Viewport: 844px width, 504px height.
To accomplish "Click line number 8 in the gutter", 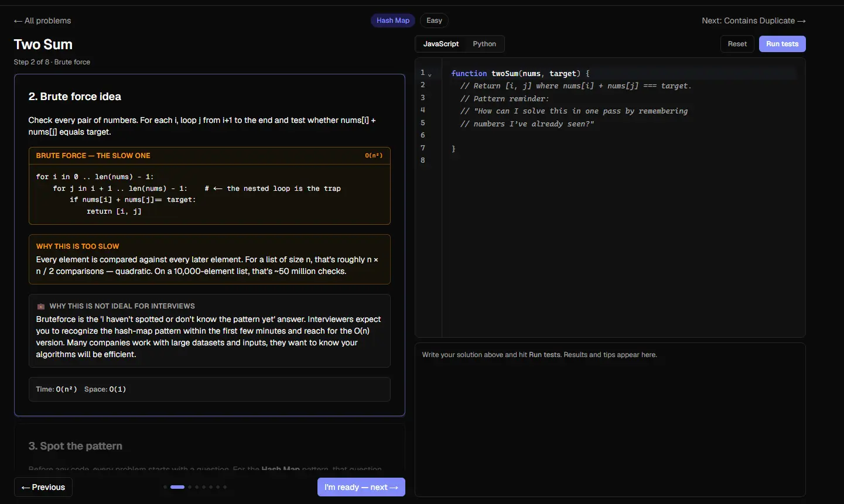I will point(422,160).
